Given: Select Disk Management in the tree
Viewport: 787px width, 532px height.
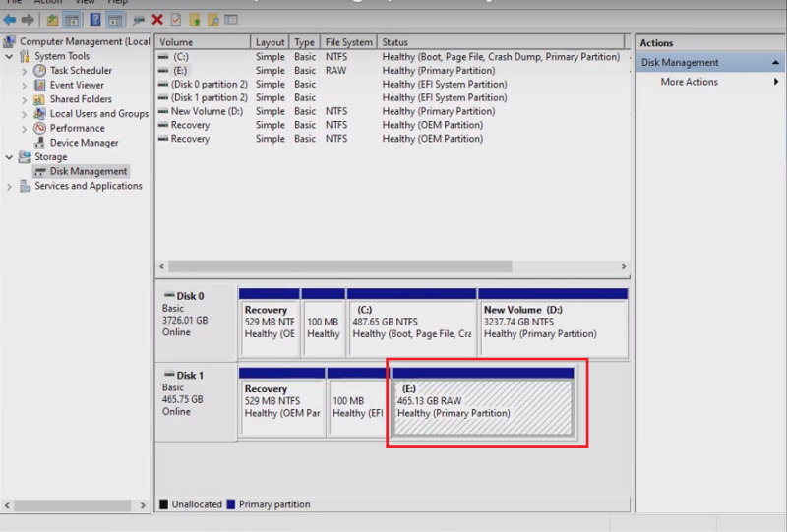Looking at the screenshot, I should (89, 171).
